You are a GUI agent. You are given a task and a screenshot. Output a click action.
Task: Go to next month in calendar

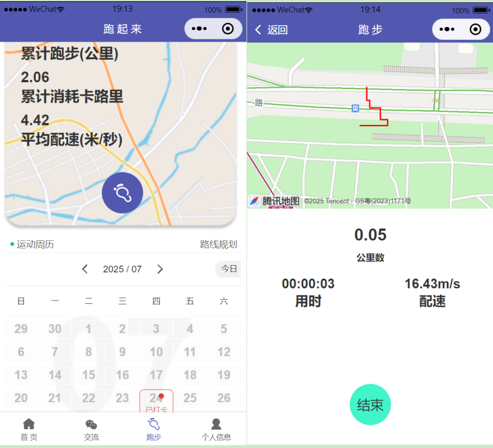(160, 269)
